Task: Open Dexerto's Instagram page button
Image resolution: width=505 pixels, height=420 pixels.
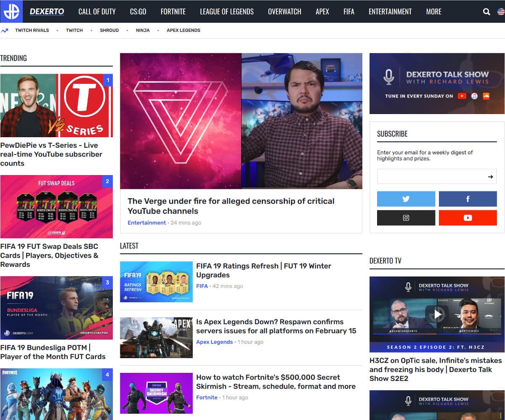Action: click(x=406, y=218)
